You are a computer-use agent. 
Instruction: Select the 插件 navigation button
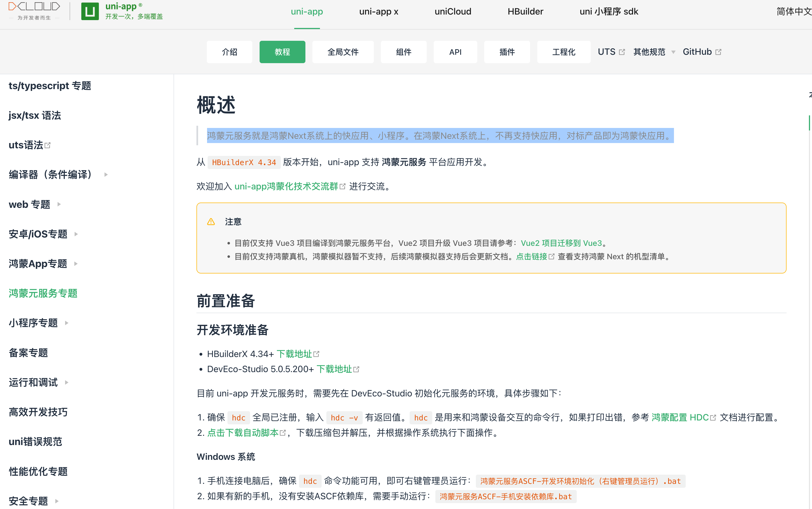(x=507, y=52)
